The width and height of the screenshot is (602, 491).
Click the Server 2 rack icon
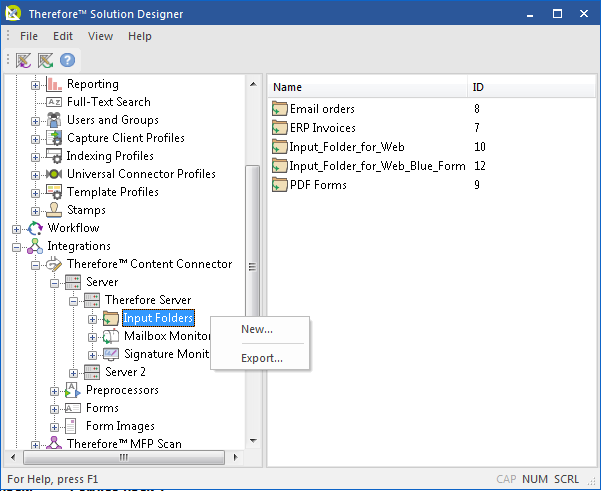click(x=92, y=372)
